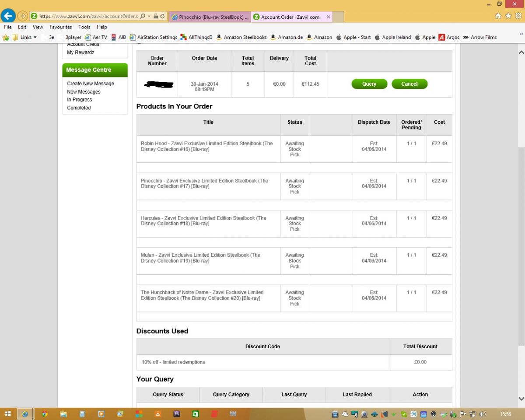Open the Calculator icon on taskbar
This screenshot has width=525, height=420.
click(x=82, y=414)
